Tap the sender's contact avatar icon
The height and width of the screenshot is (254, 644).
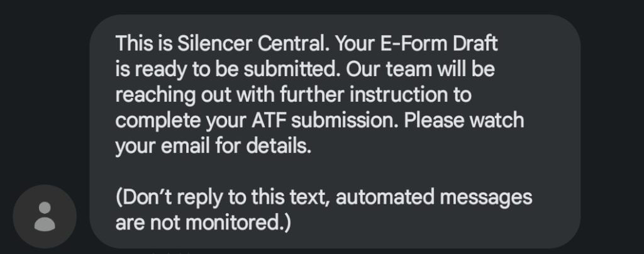click(x=44, y=216)
